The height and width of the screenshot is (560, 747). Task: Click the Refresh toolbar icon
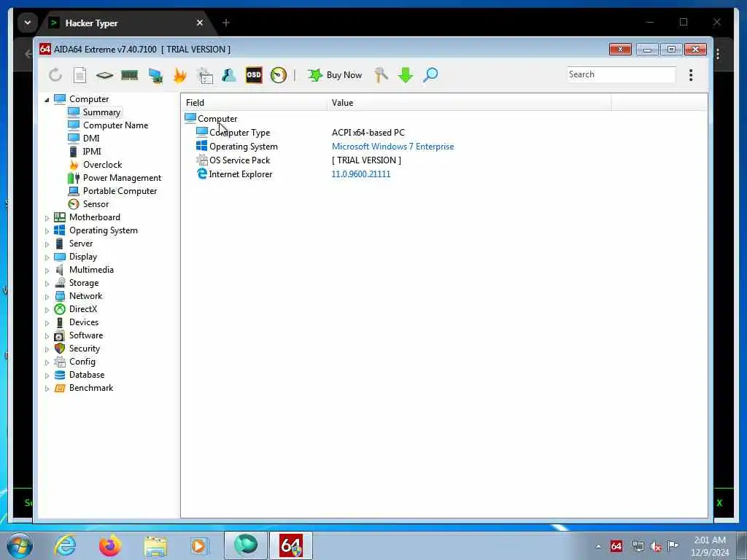(55, 75)
